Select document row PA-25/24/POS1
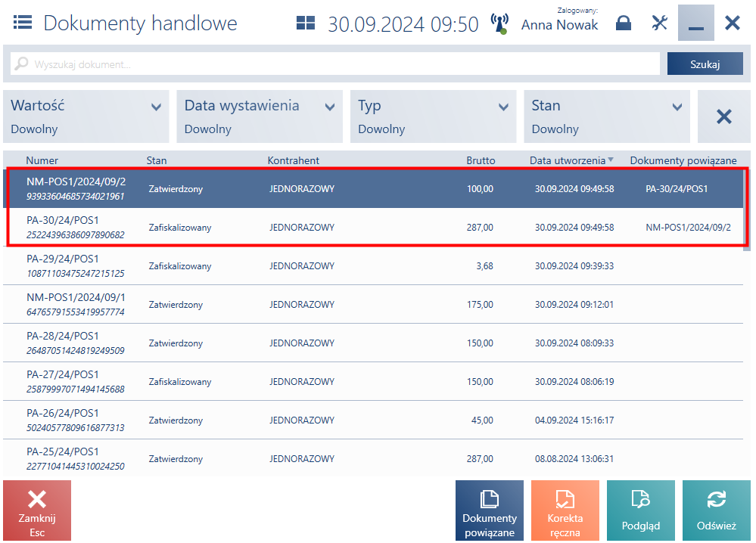The width and height of the screenshot is (756, 543). tap(373, 458)
